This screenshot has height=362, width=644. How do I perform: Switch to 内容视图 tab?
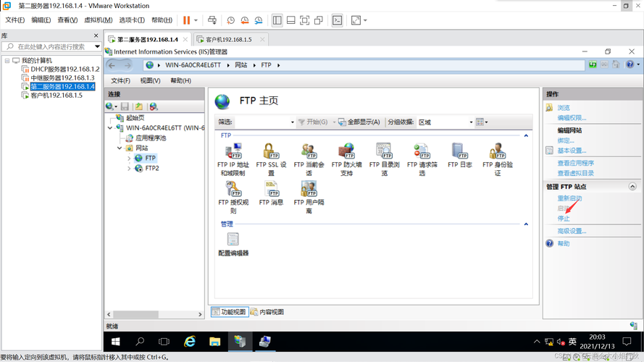tap(267, 312)
